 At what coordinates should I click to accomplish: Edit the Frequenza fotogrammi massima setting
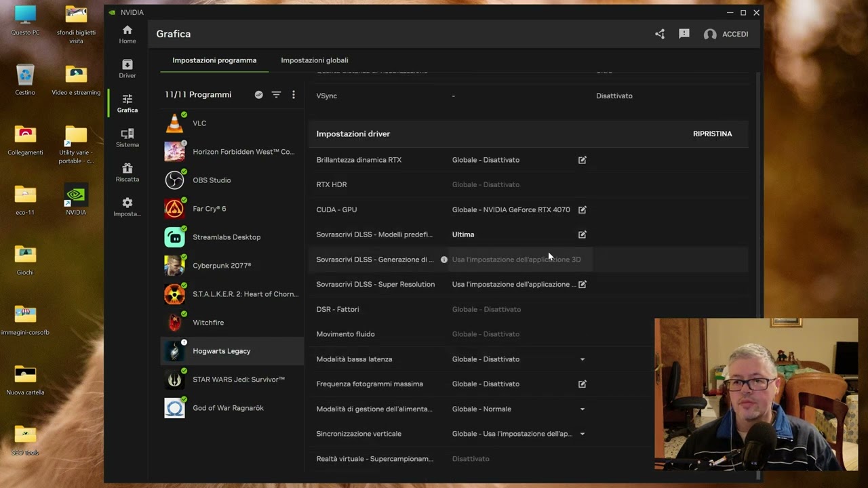(582, 384)
